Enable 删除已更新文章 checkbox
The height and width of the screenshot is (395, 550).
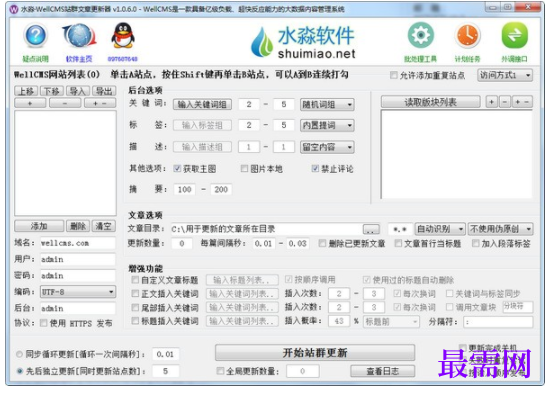pos(322,243)
